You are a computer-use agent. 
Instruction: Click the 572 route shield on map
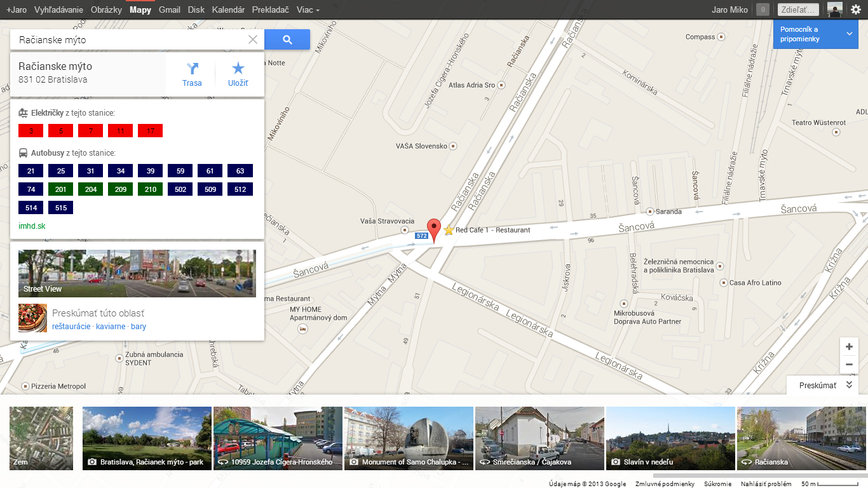coord(421,236)
